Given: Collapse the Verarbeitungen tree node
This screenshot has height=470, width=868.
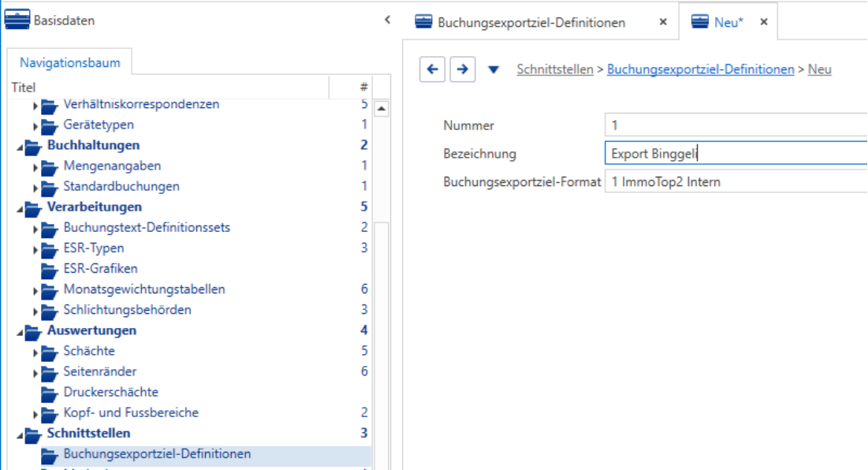Looking at the screenshot, I should point(20,209).
